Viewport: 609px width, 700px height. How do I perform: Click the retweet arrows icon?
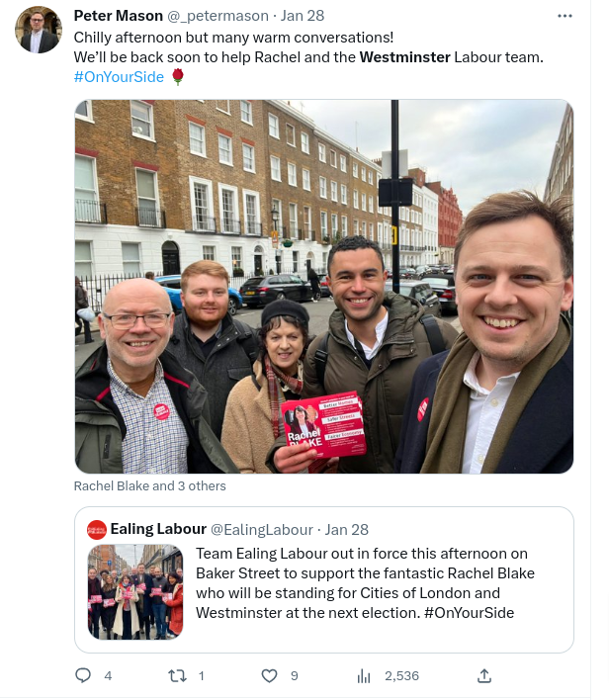pyautogui.click(x=177, y=676)
